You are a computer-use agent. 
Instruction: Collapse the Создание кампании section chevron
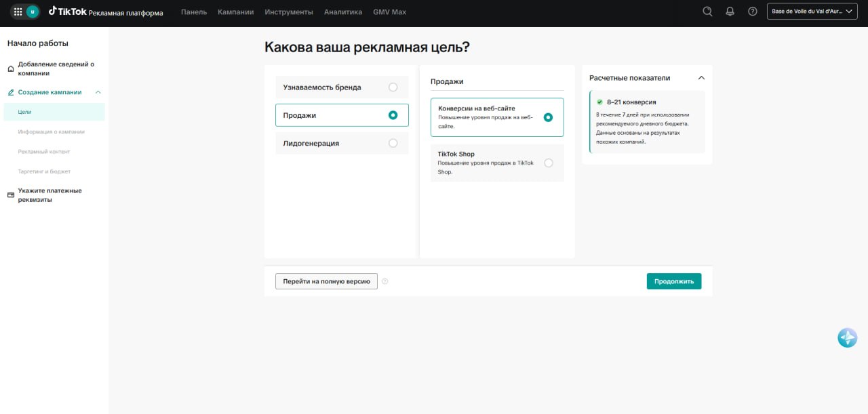[x=98, y=92]
